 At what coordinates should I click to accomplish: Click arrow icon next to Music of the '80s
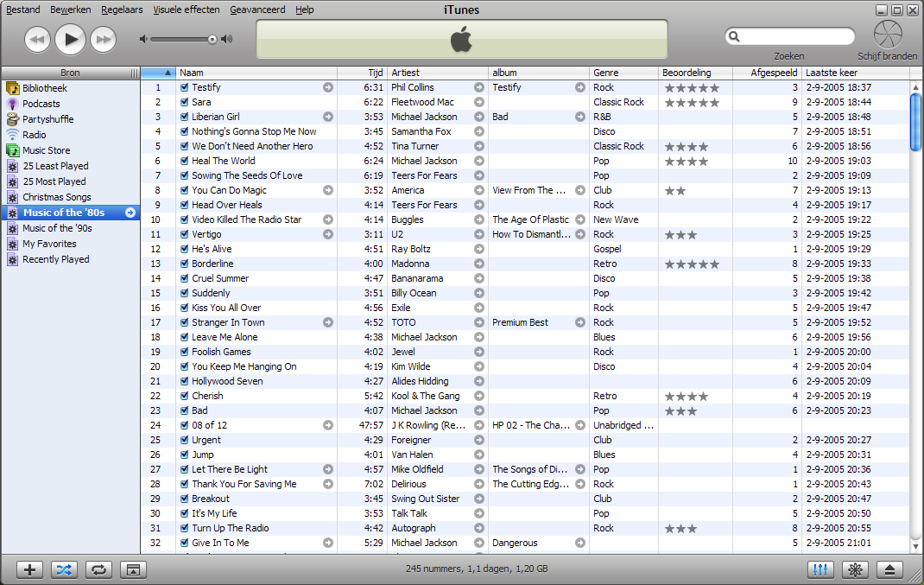(x=130, y=213)
